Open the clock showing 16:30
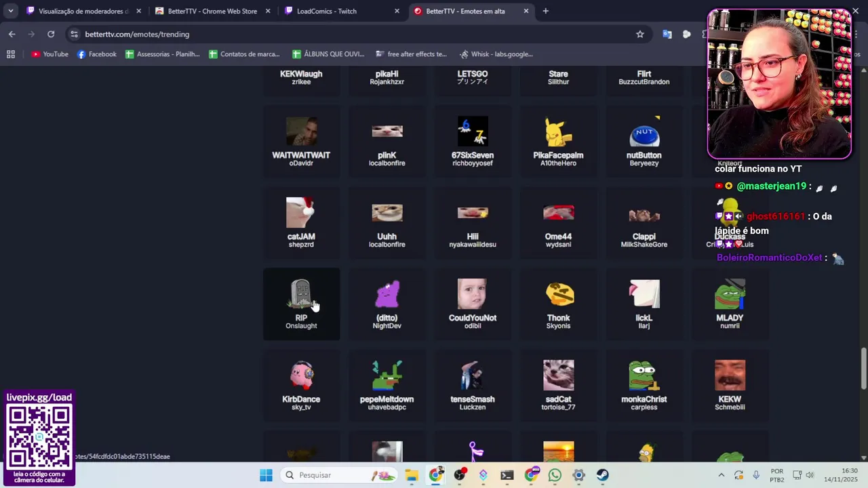The width and height of the screenshot is (868, 488). (x=841, y=475)
